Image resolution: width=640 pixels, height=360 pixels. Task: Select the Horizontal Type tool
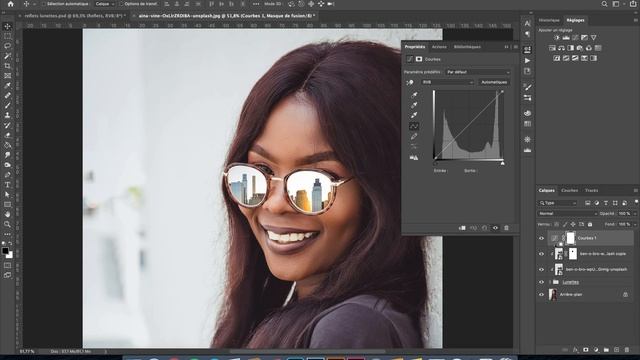[x=7, y=184]
